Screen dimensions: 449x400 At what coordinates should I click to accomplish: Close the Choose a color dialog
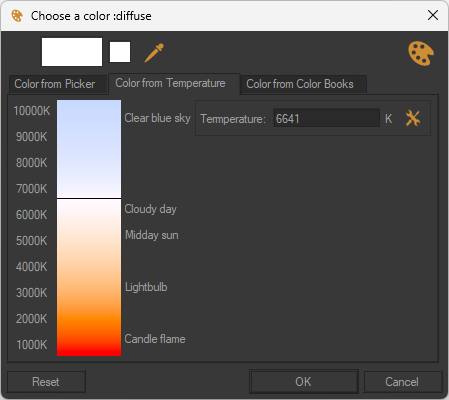coord(433,15)
